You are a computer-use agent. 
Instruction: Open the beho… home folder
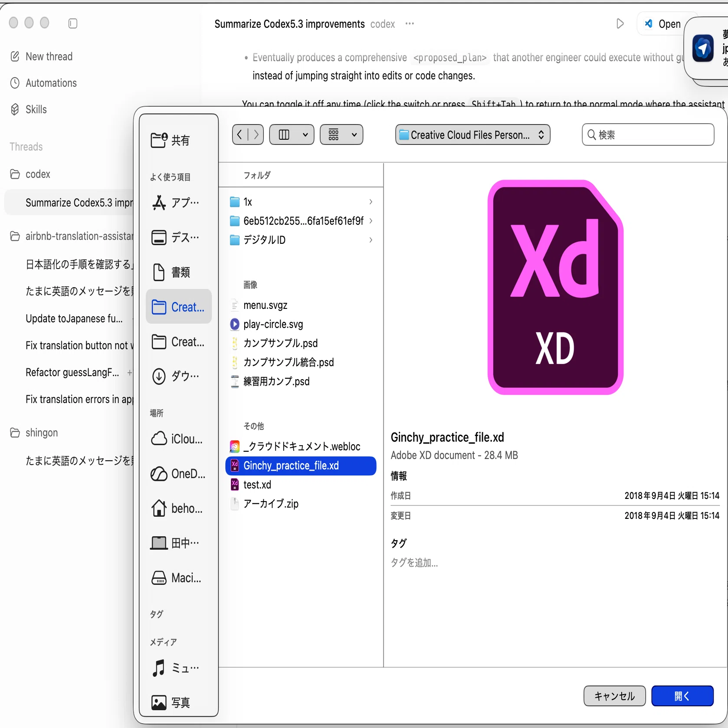[179, 508]
